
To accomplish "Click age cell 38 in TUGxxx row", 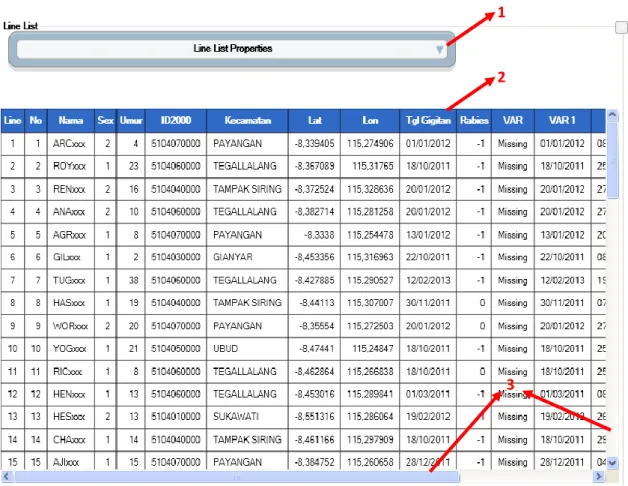I will [x=131, y=280].
